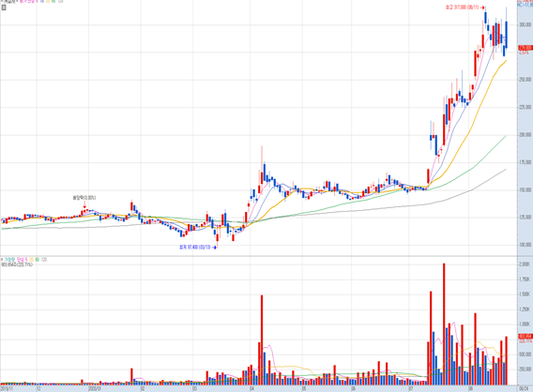Viewport: 533px width, 392px height.
Task: Click the red current volume tag on volume axis
Action: click(525, 337)
